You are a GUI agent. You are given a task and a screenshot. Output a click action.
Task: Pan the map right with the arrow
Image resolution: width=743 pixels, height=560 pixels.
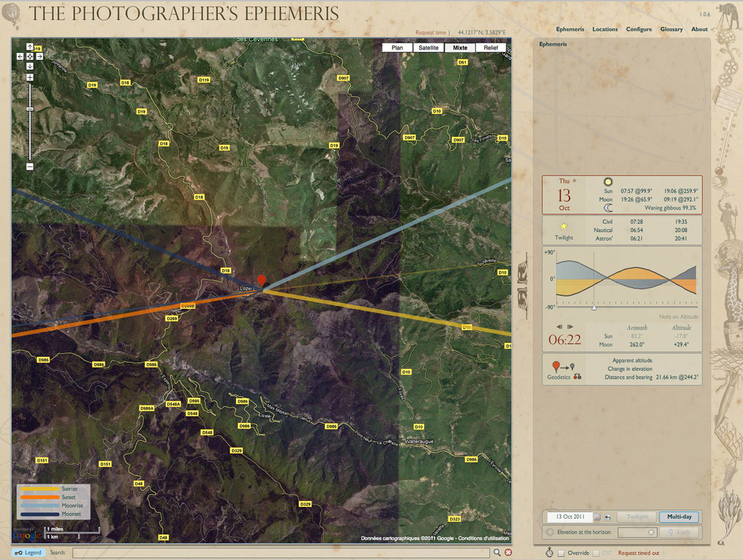39,56
